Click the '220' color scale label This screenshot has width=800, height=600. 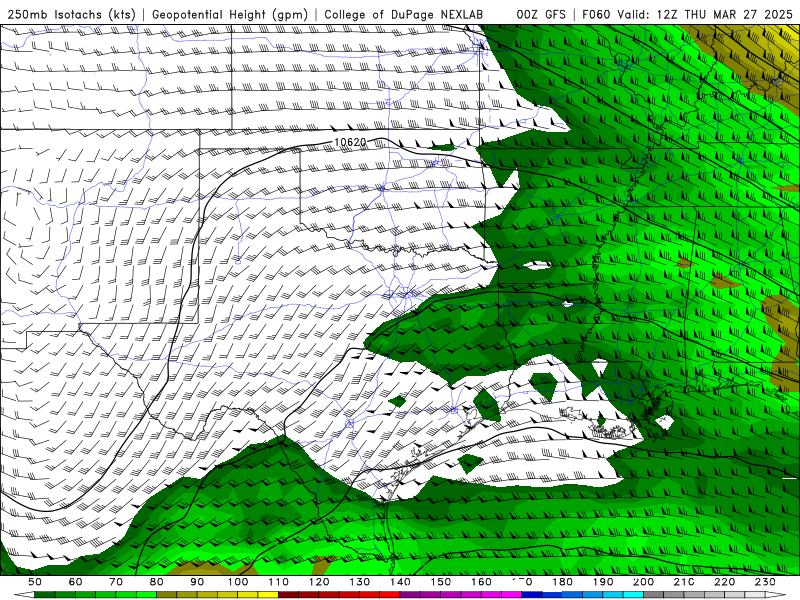coord(724,582)
